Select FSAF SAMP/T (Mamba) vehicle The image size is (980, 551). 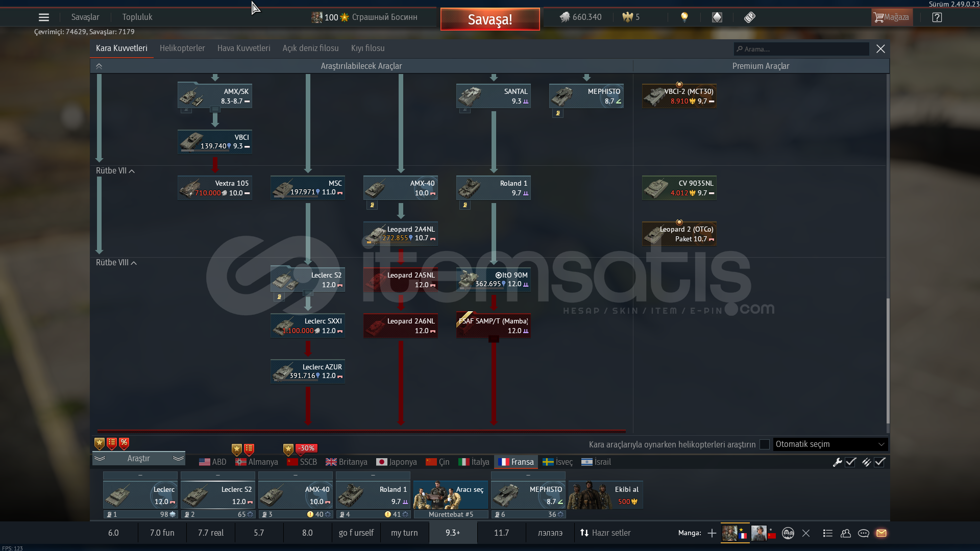pos(494,325)
